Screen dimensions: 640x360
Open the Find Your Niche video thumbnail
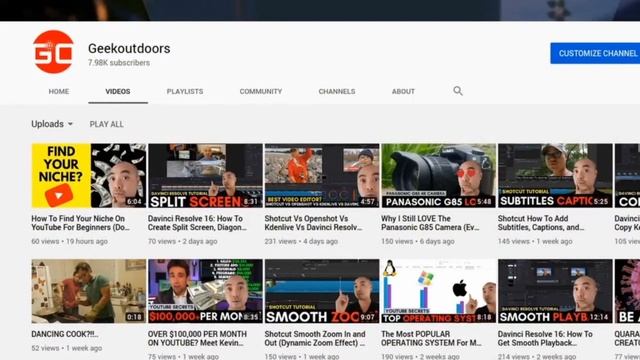[x=89, y=176]
